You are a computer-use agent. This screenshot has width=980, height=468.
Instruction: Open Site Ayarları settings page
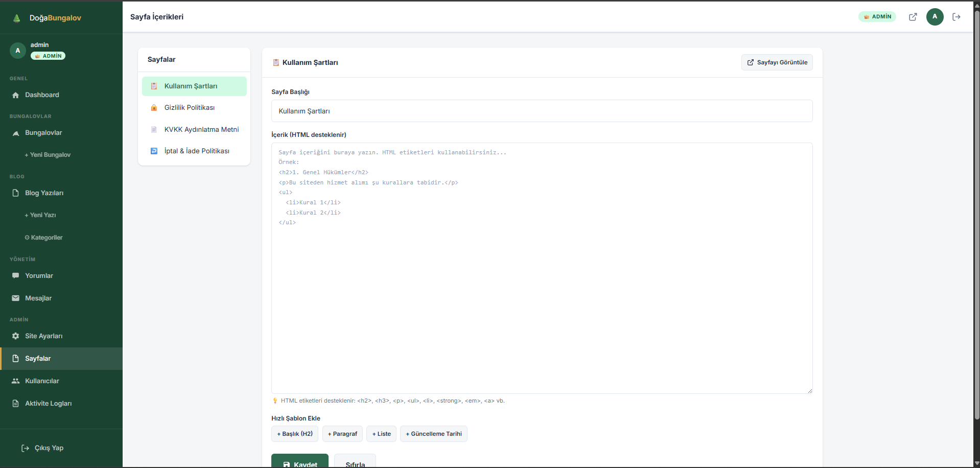[x=43, y=336]
